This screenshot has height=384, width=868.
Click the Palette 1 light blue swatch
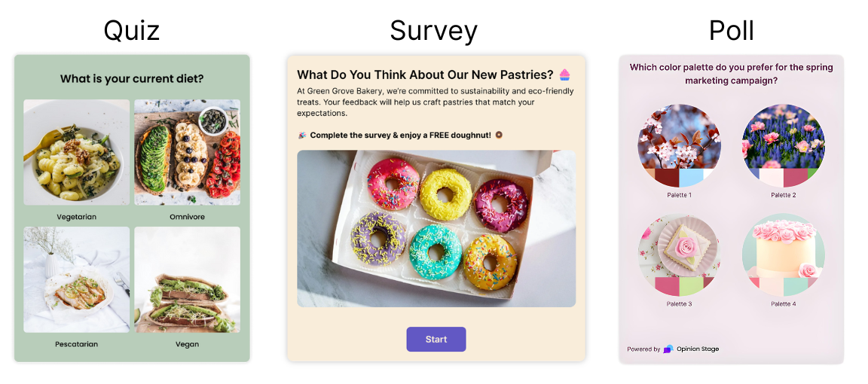click(691, 178)
